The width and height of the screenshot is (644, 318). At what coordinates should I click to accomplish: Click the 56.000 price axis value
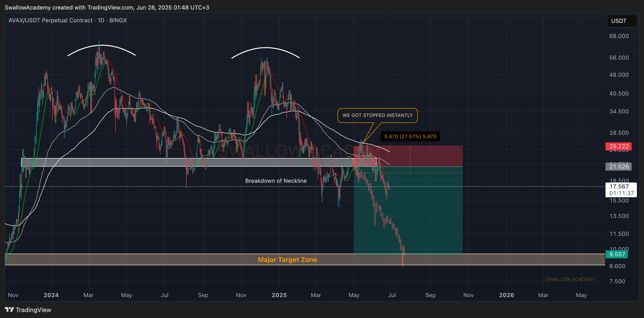[x=619, y=58]
